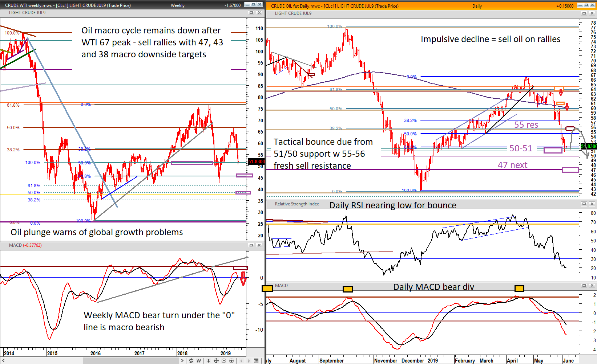Click the Relative Strength Index label
Viewport: 597px width, 364px height.
pyautogui.click(x=297, y=204)
